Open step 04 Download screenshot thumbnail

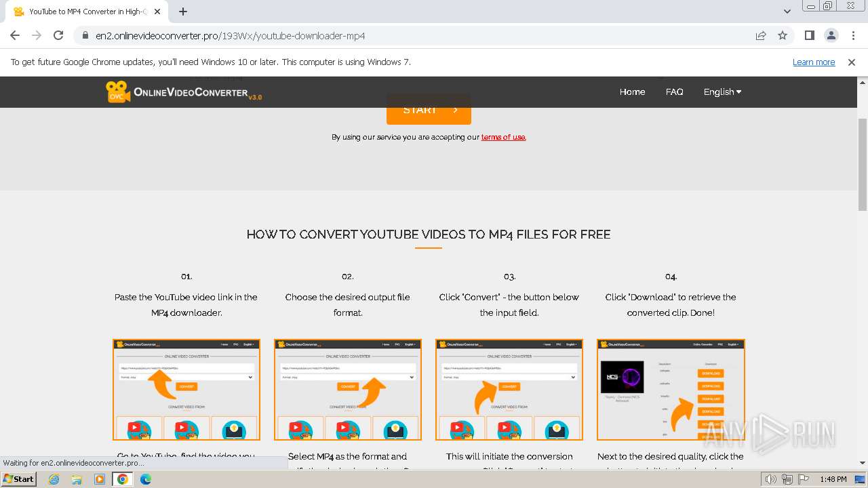pos(671,390)
